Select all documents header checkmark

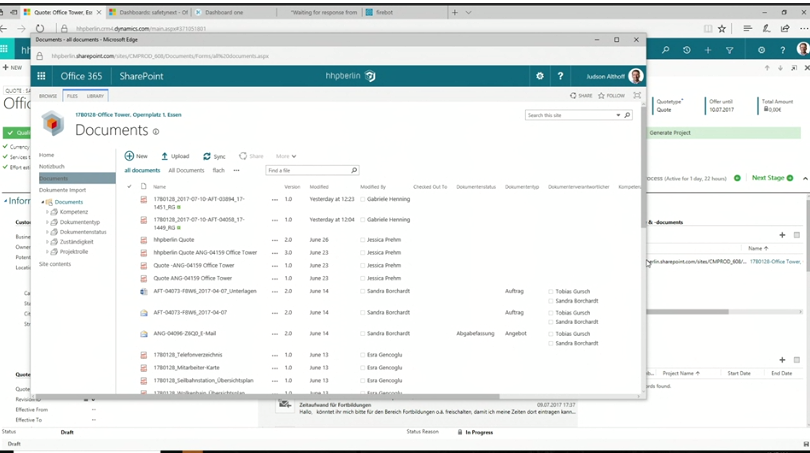[x=129, y=186]
